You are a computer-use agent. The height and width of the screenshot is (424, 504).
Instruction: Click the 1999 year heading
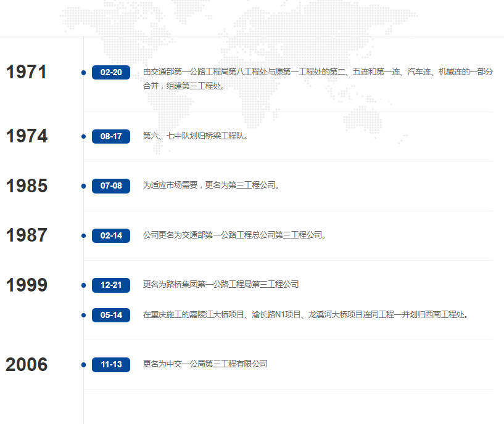point(27,285)
